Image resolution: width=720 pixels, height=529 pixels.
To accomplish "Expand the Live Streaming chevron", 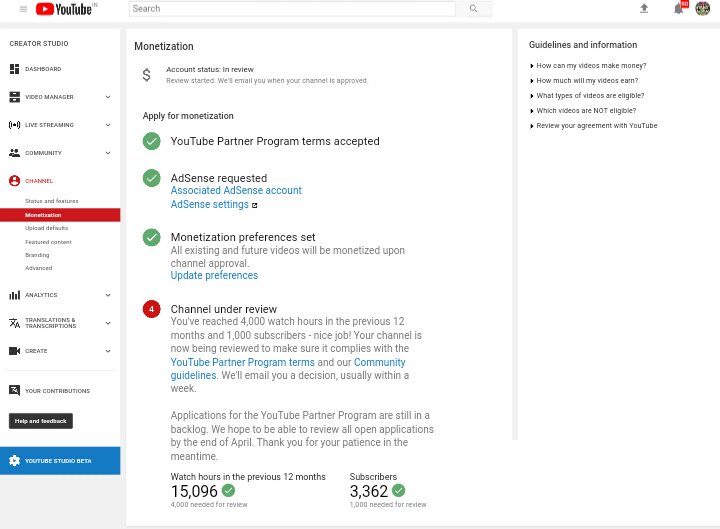I will point(108,125).
